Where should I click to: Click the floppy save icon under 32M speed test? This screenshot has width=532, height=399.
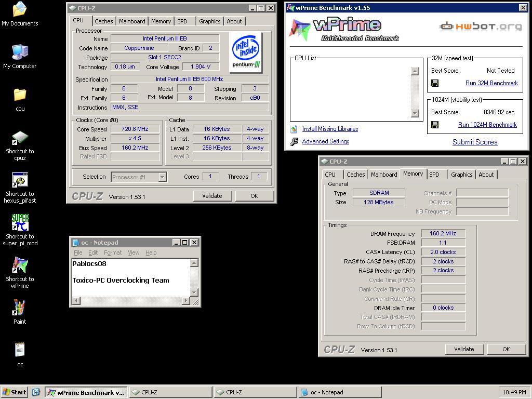pos(435,83)
